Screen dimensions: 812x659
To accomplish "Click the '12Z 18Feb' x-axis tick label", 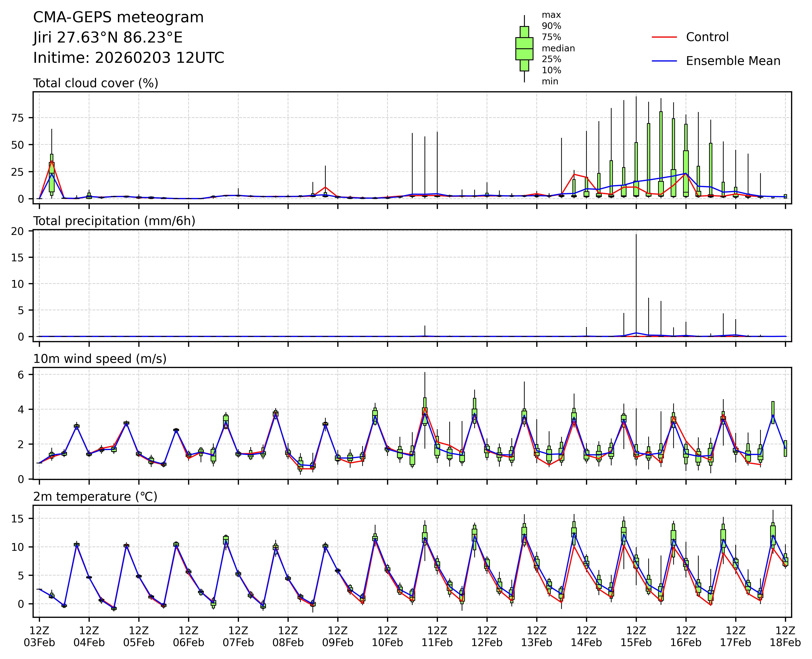I will 785,637.
